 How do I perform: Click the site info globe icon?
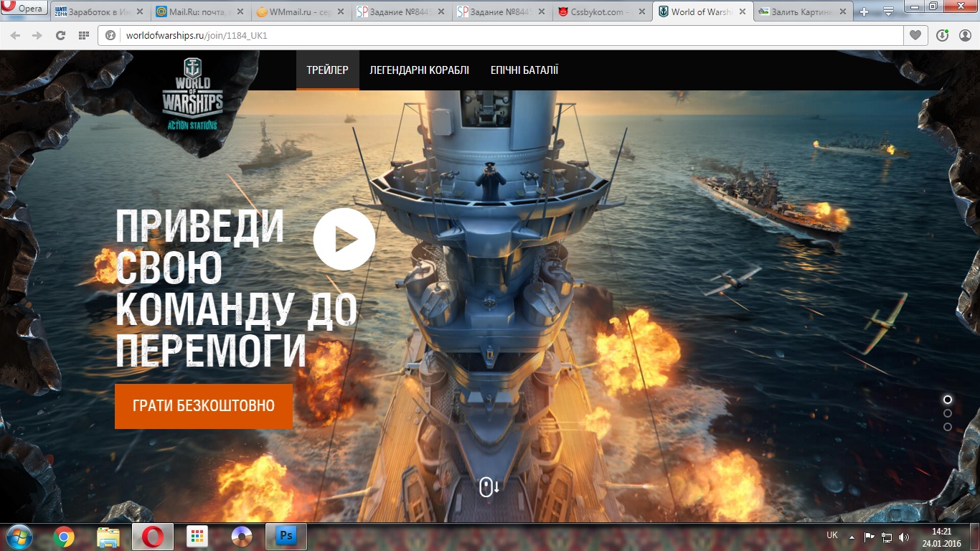(x=110, y=36)
